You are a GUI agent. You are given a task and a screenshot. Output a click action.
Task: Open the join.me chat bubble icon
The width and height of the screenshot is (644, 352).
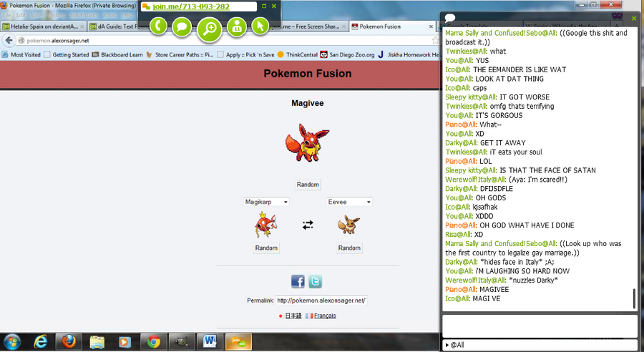tap(182, 27)
